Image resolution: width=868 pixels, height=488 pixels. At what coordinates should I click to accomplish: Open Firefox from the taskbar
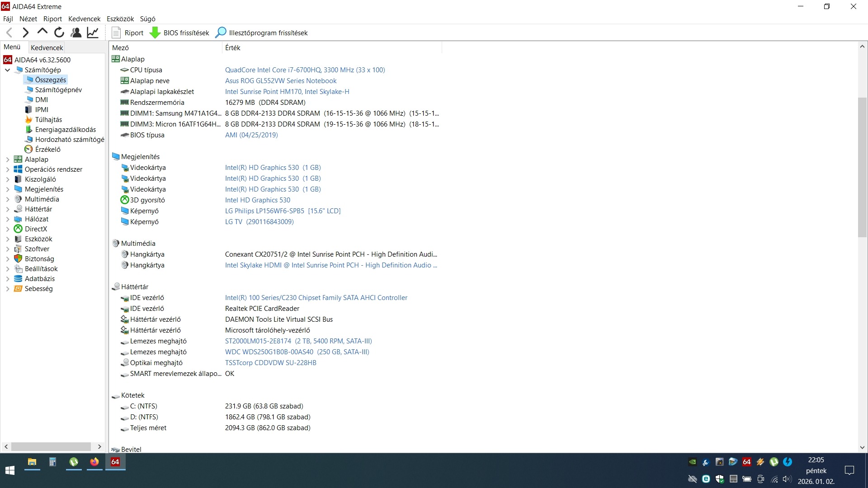[94, 462]
